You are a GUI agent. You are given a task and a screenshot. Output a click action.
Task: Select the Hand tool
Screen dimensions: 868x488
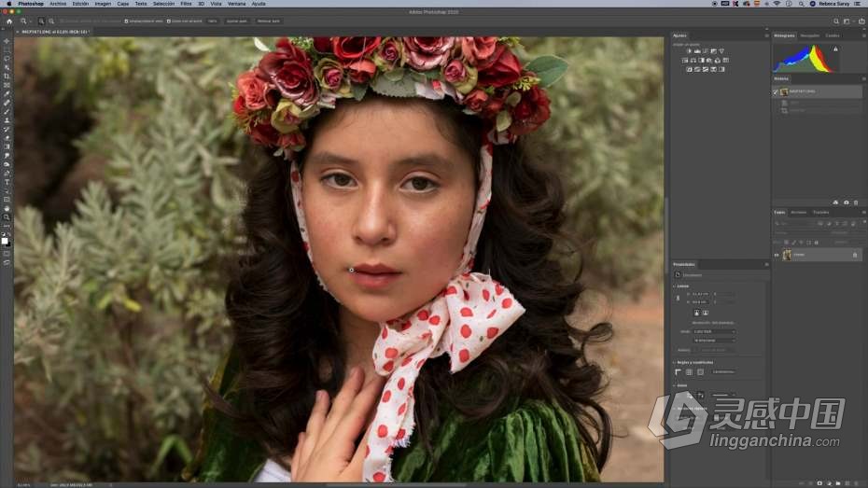(7, 209)
